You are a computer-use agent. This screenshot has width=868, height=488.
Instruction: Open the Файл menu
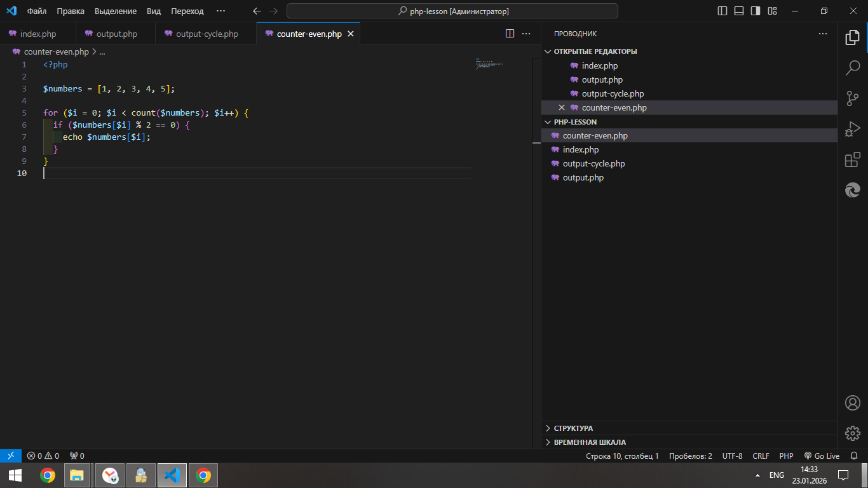pyautogui.click(x=37, y=11)
